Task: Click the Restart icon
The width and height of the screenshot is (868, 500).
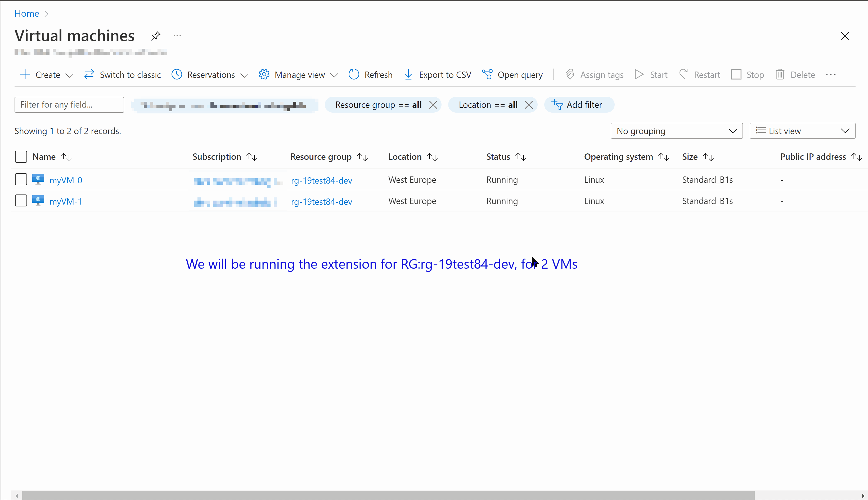Action: [x=683, y=74]
